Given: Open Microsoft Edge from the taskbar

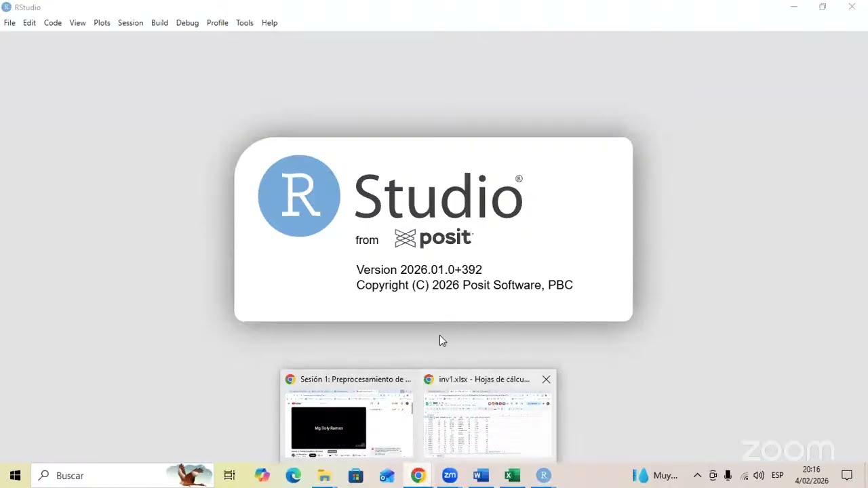Looking at the screenshot, I should [x=293, y=475].
